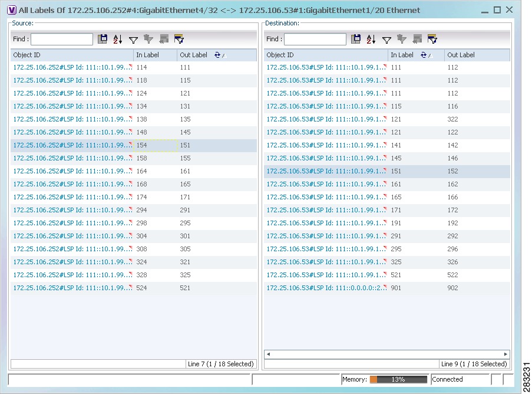The height and width of the screenshot is (394, 532).
Task: Sort Destination table by In Label column
Action: (416, 55)
